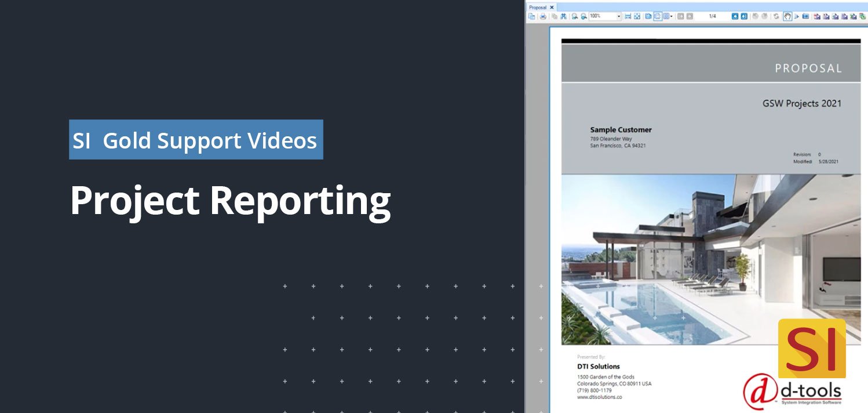Screen dimensions: 868x413
Task: Activate the Select Text cursor tool
Action: click(x=796, y=16)
